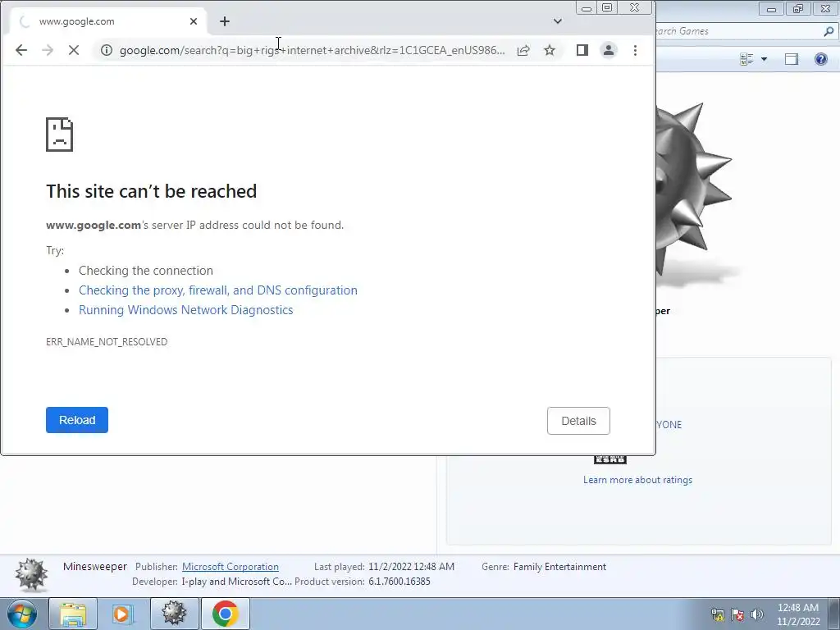840x630 pixels.
Task: Open Action Center flag tray icon
Action: click(737, 614)
